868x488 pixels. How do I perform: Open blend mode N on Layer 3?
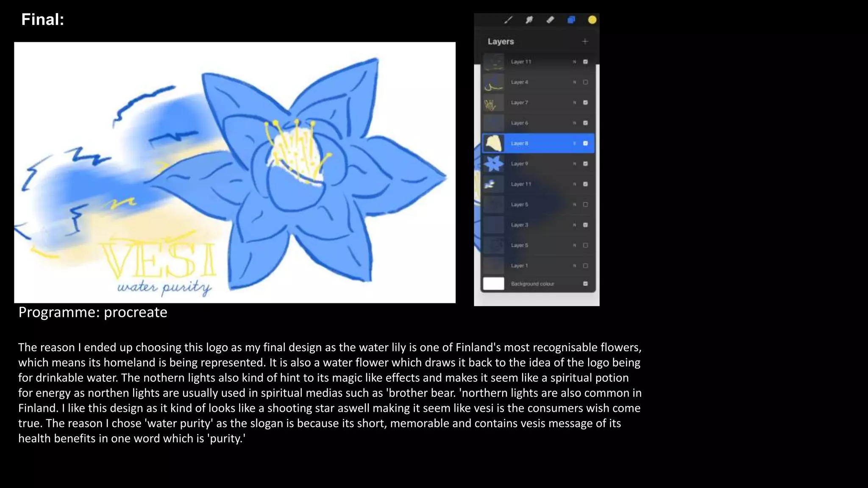click(574, 225)
